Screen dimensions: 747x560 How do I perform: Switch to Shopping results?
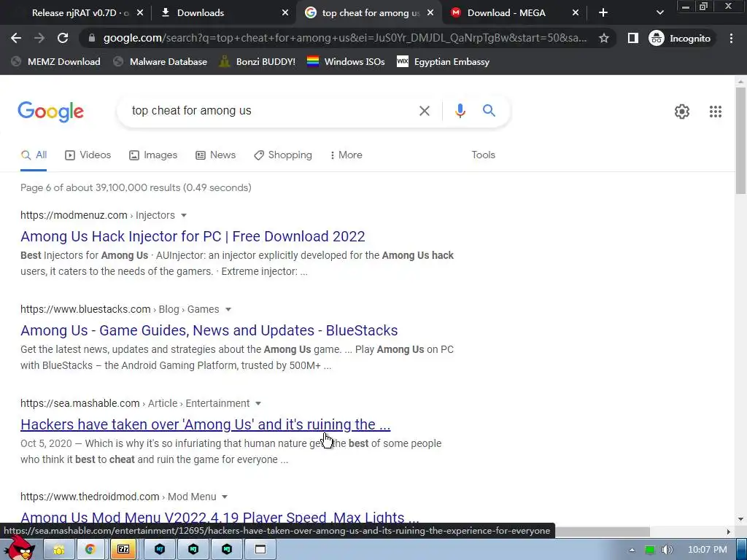click(x=283, y=155)
